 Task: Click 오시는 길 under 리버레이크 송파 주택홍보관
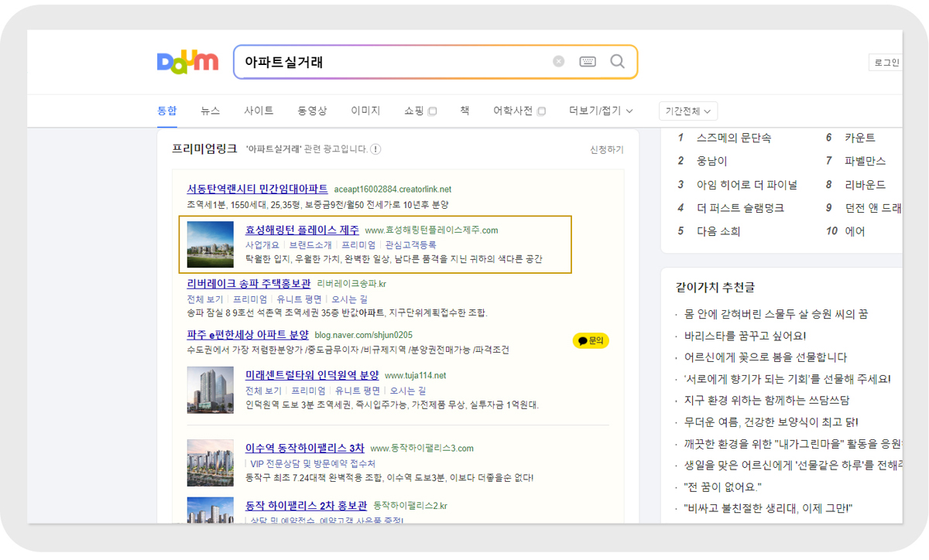[349, 299]
